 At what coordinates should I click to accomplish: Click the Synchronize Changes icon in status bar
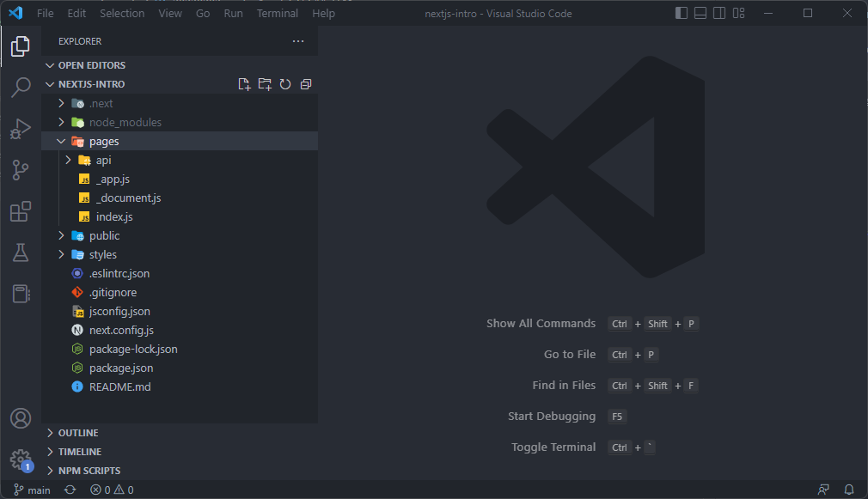click(x=70, y=490)
